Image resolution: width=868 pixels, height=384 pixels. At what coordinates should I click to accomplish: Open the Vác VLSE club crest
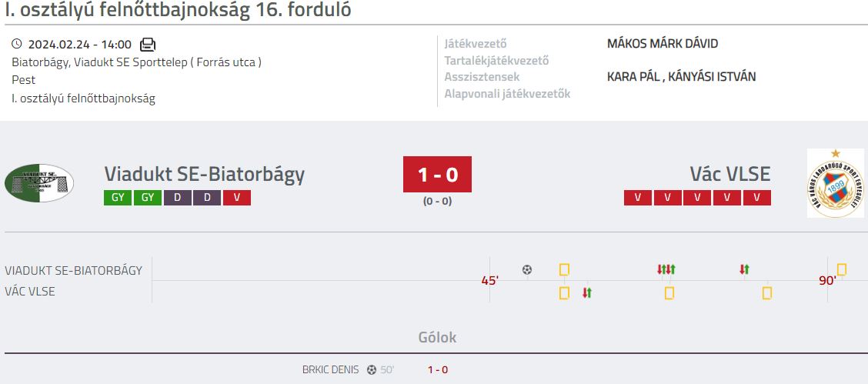[x=836, y=182]
